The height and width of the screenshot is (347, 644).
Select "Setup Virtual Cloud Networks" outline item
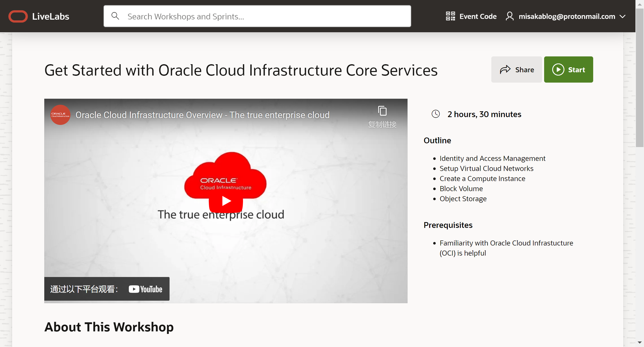[x=486, y=168]
